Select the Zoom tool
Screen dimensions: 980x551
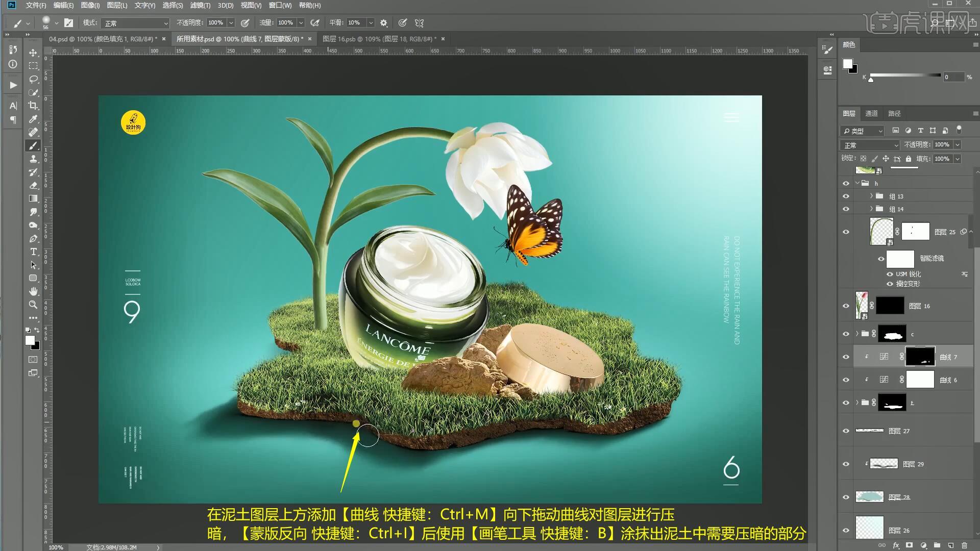coord(33,305)
